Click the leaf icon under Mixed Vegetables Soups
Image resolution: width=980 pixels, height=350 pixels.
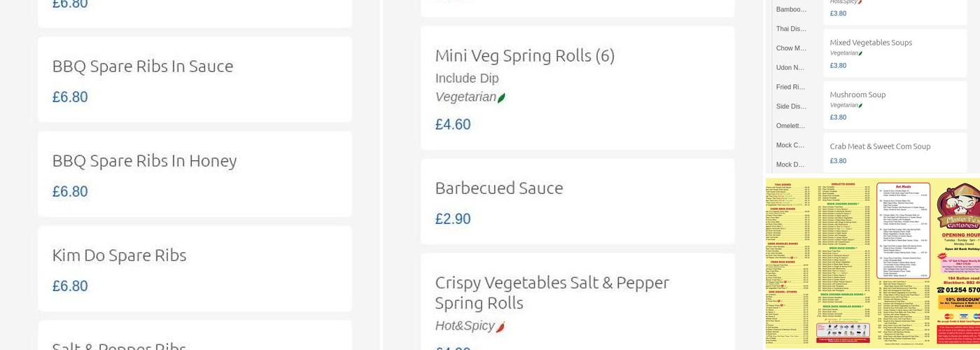860,53
